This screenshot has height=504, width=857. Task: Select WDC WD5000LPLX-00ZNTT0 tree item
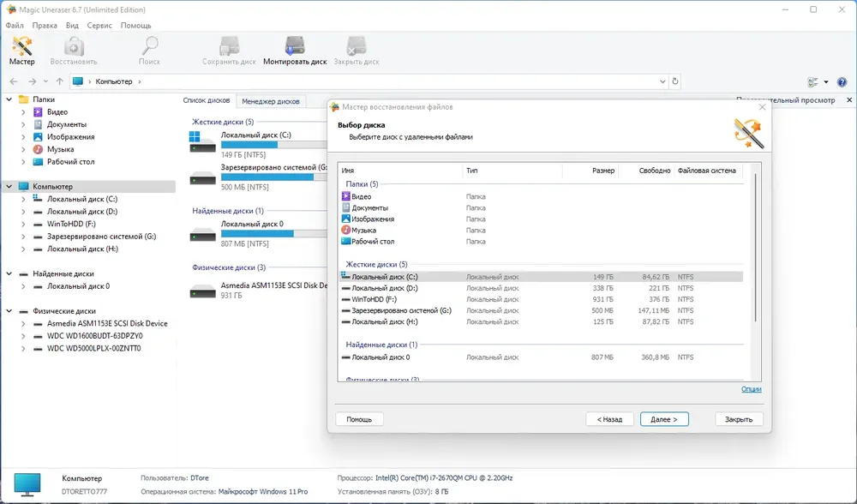pyautogui.click(x=94, y=348)
